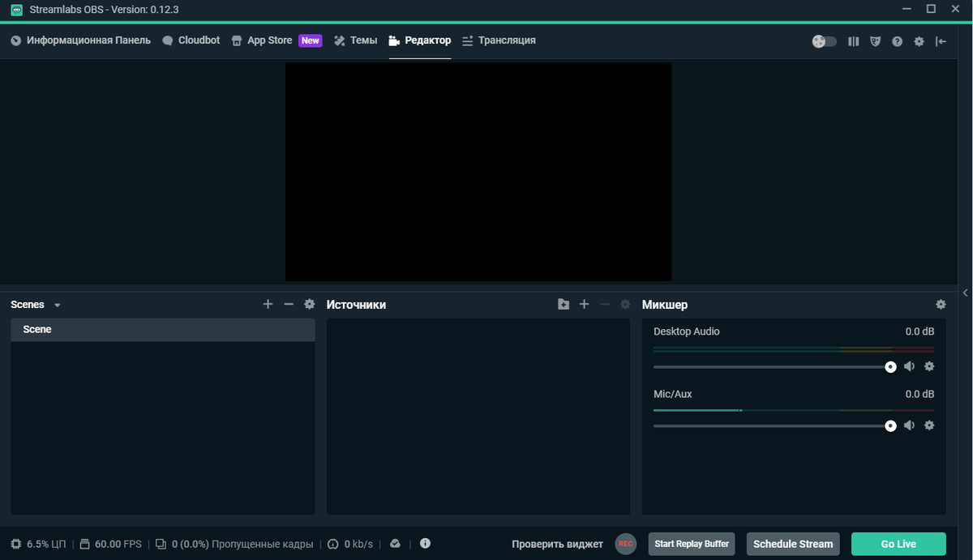Viewport: 973px width, 560px height.
Task: Start recording with REC button
Action: 625,544
